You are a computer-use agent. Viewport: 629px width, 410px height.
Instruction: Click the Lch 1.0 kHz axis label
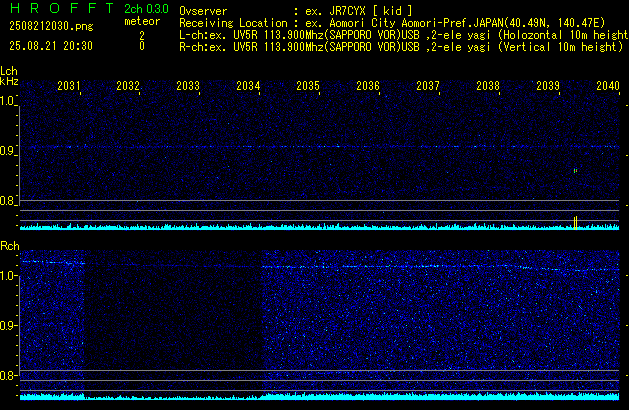pyautogui.click(x=7, y=101)
